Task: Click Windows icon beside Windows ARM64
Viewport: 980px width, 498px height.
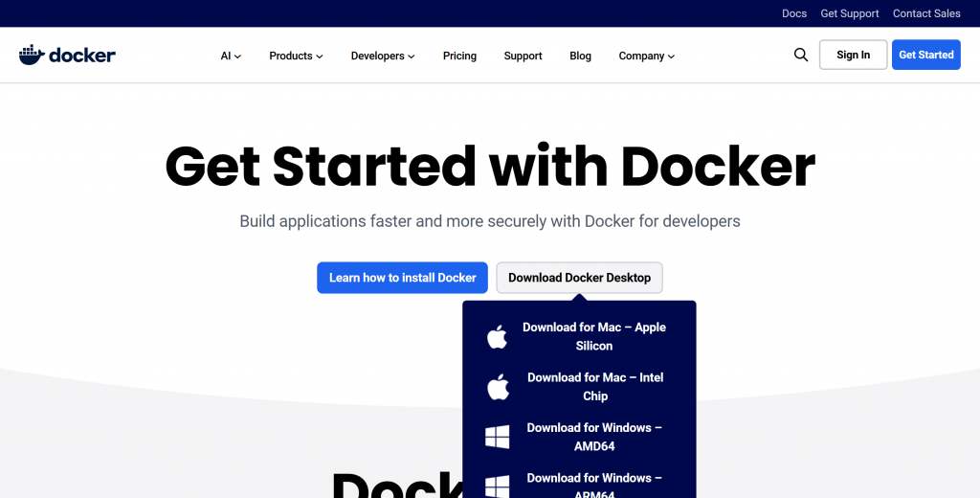Action: pyautogui.click(x=498, y=487)
